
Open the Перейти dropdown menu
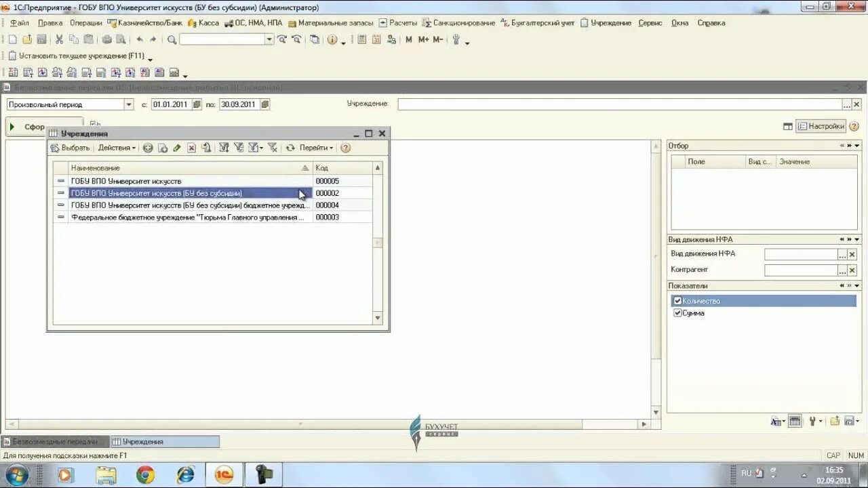coord(317,148)
